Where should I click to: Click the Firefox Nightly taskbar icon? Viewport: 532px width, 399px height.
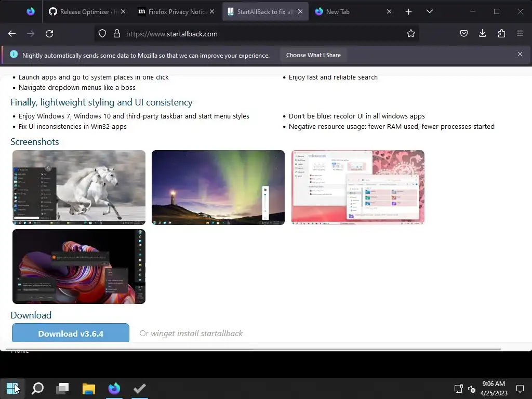pyautogui.click(x=114, y=388)
